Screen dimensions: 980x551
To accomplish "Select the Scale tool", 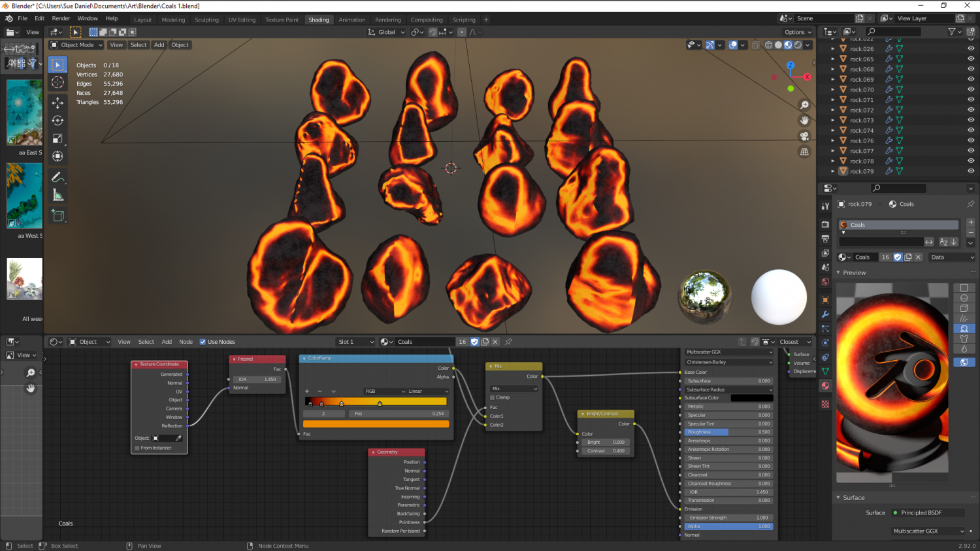I will click(x=57, y=138).
